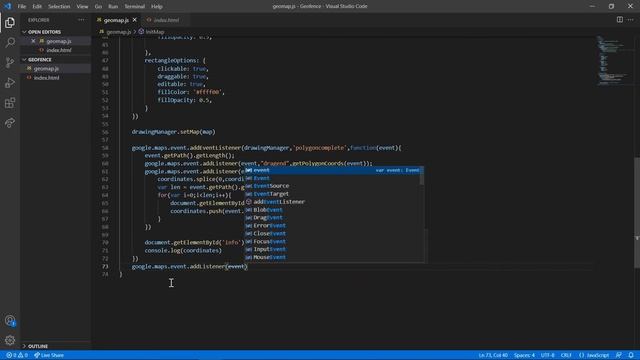
Task: Close the geomap.js editor tab
Action: (135, 20)
